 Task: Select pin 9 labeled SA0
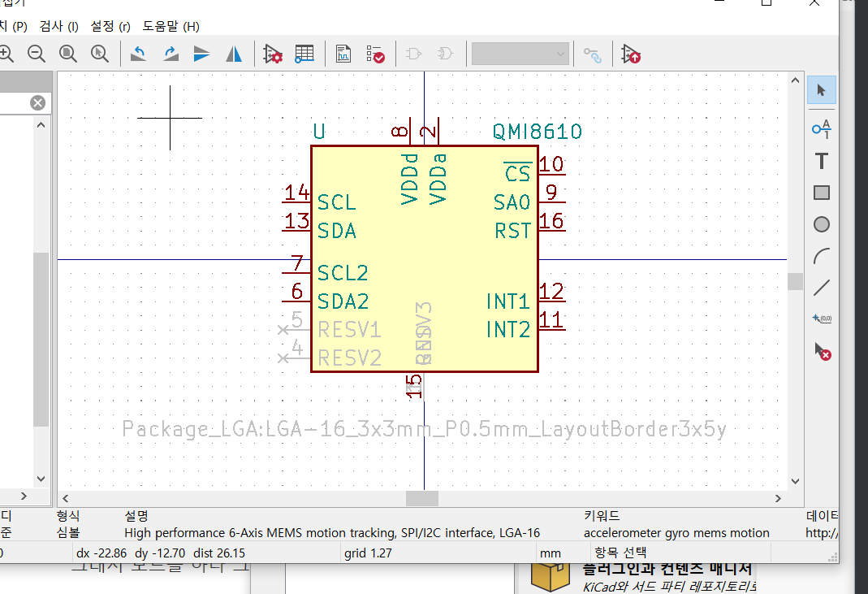[x=552, y=202]
